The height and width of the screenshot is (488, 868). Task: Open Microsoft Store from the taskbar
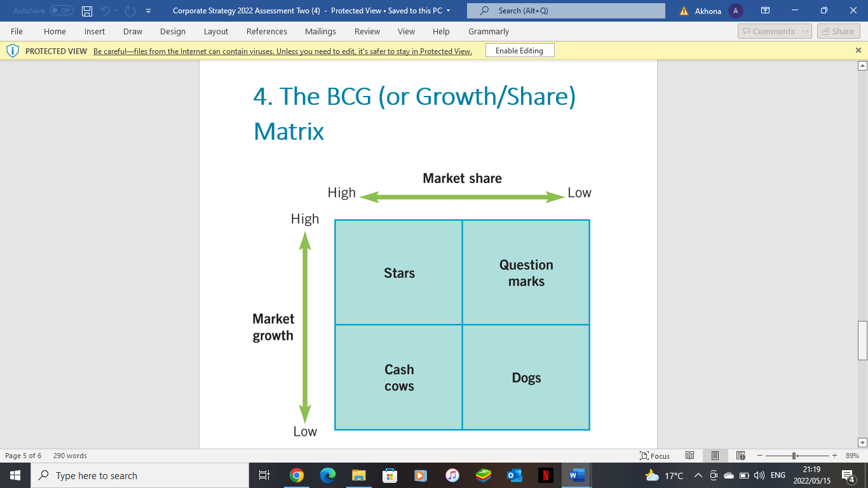[390, 475]
